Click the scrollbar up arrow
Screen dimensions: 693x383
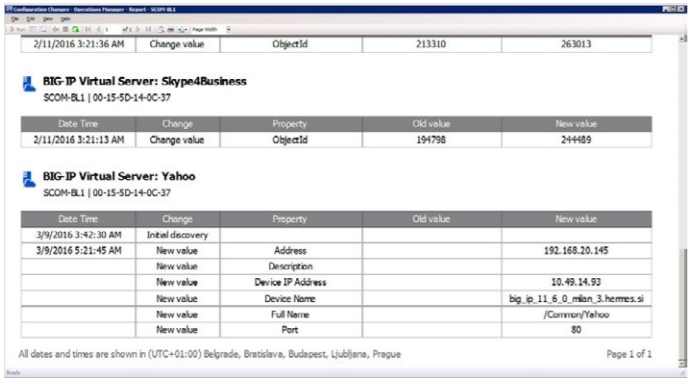(x=683, y=39)
